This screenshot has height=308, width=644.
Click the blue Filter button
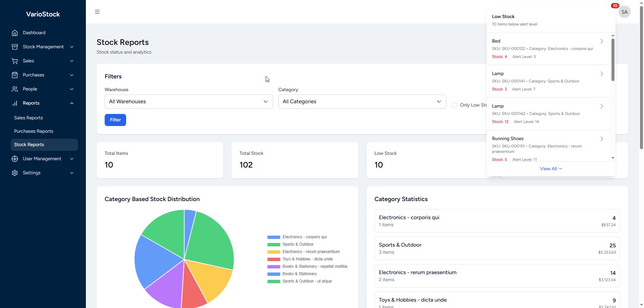(x=115, y=120)
